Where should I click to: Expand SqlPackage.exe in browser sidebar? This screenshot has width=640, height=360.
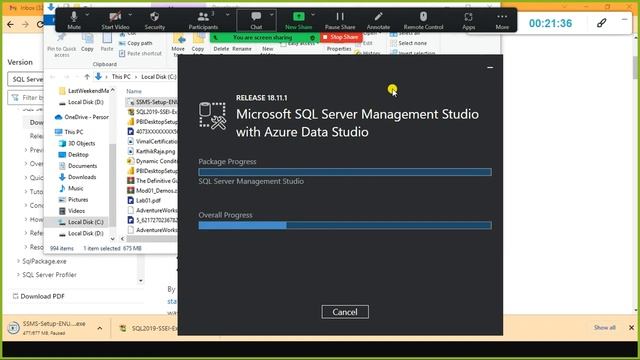point(18,261)
